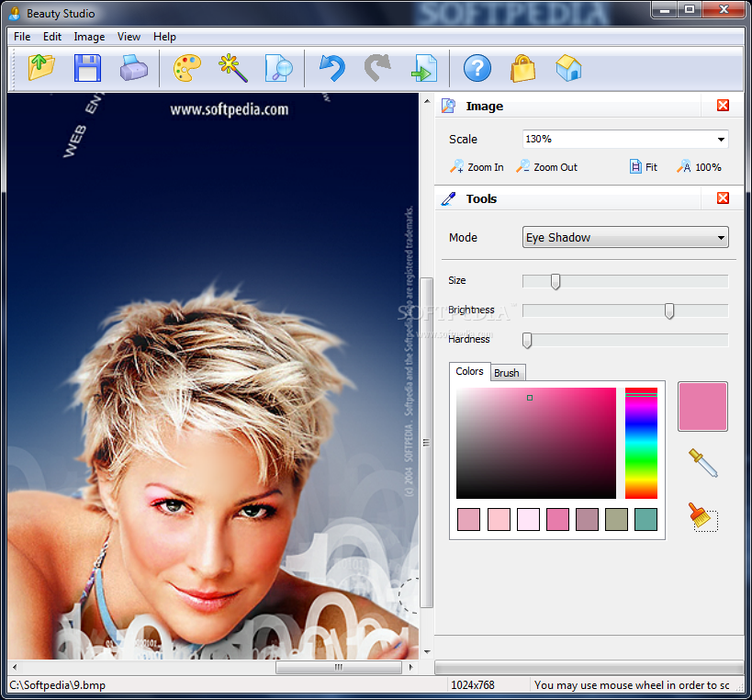Select the hot pink fourth swatch
Image resolution: width=752 pixels, height=700 pixels.
(557, 520)
